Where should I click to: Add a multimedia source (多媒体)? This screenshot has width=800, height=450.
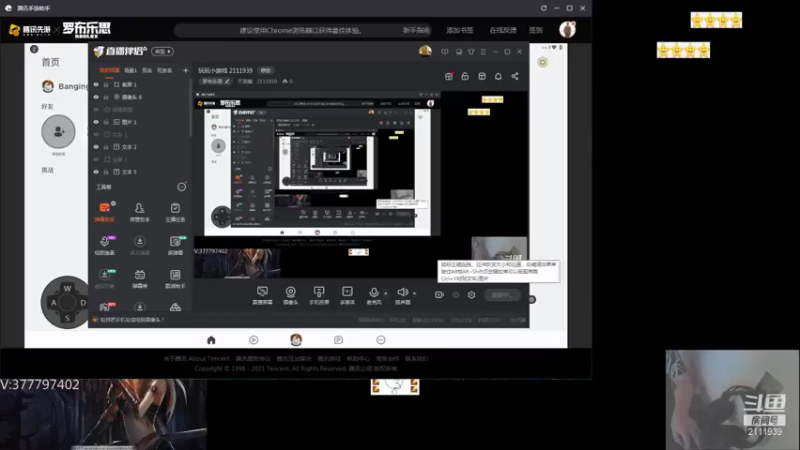(347, 294)
